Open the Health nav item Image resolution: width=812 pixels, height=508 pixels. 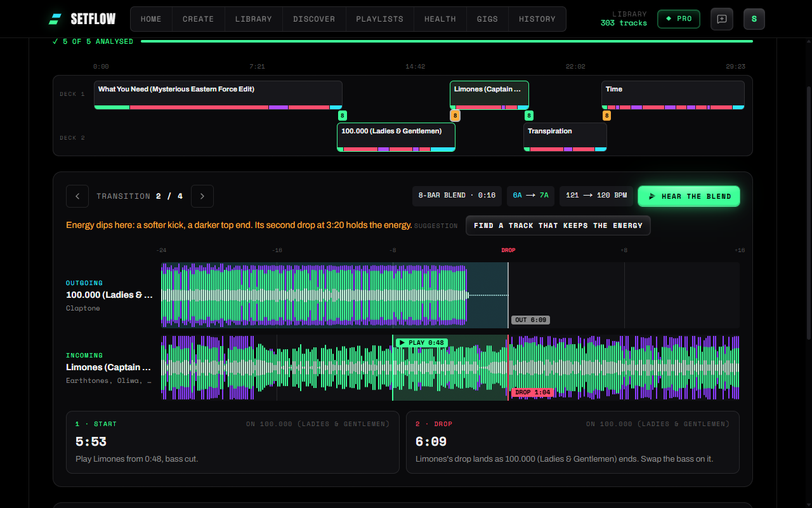click(x=440, y=19)
